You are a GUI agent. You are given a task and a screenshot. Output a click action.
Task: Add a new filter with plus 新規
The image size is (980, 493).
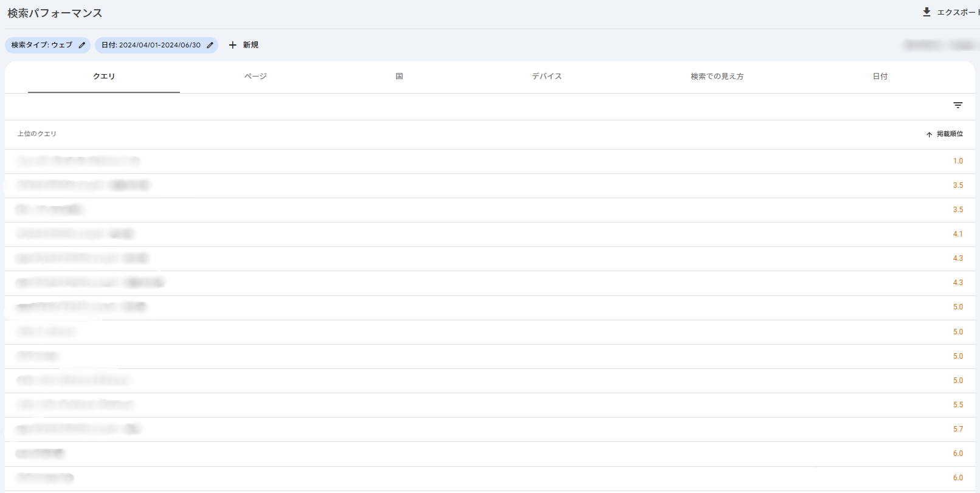tap(243, 45)
